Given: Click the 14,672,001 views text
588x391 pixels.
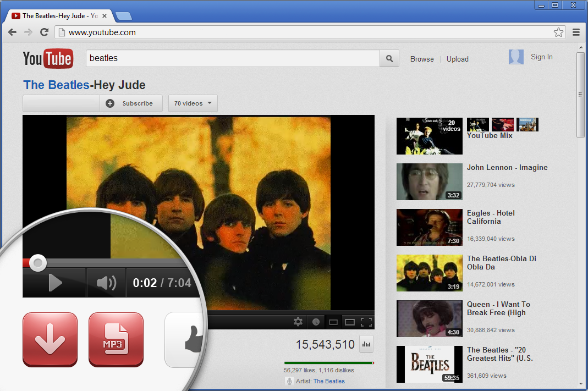Looking at the screenshot, I should pyautogui.click(x=491, y=284).
